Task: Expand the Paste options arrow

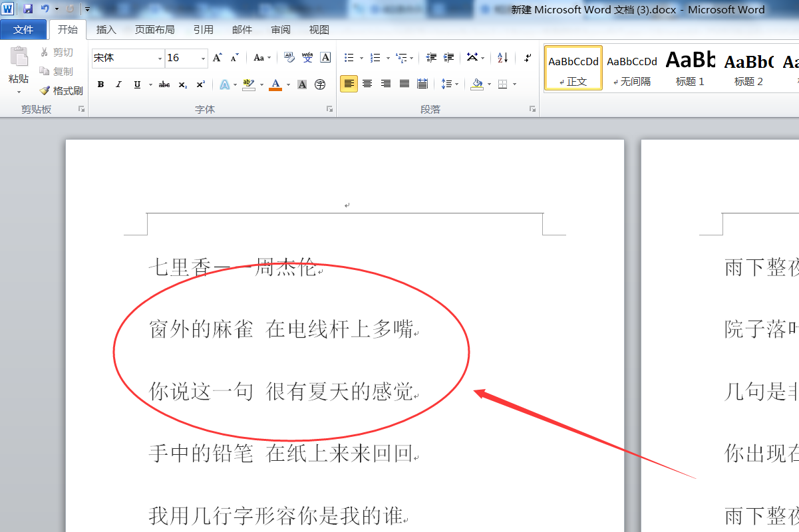Action: 19,92
